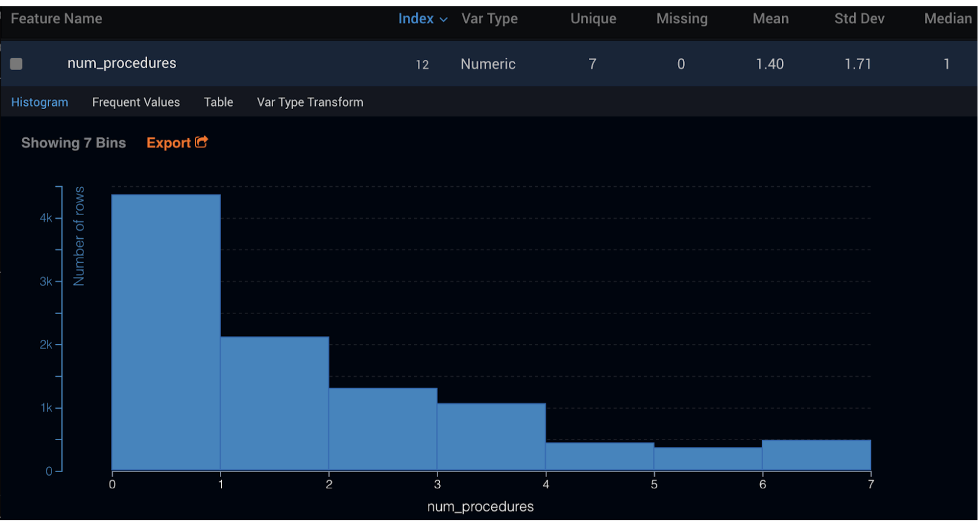Click the arrow icon beside Export

201,142
